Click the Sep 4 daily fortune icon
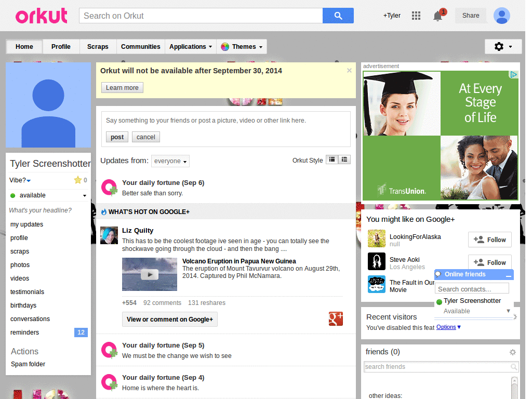 point(109,382)
